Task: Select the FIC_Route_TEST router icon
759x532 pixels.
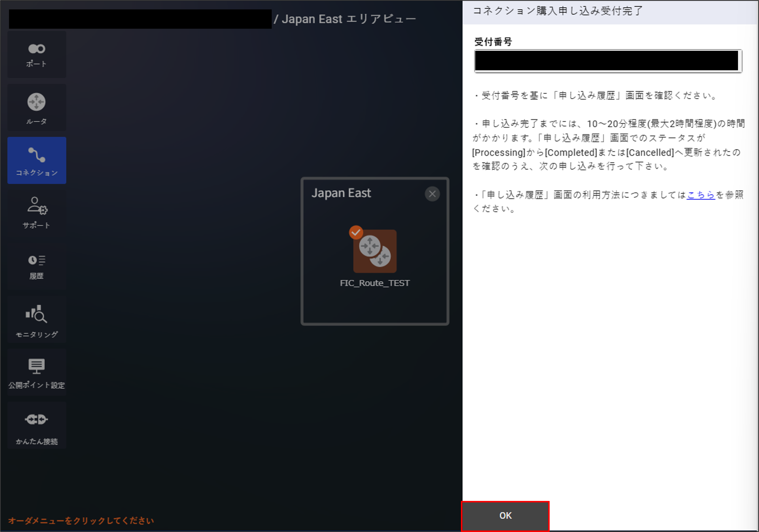Action: (375, 251)
